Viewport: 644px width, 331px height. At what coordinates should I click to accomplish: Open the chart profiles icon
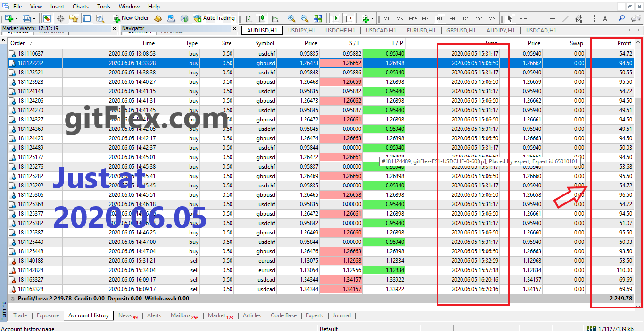coord(26,18)
